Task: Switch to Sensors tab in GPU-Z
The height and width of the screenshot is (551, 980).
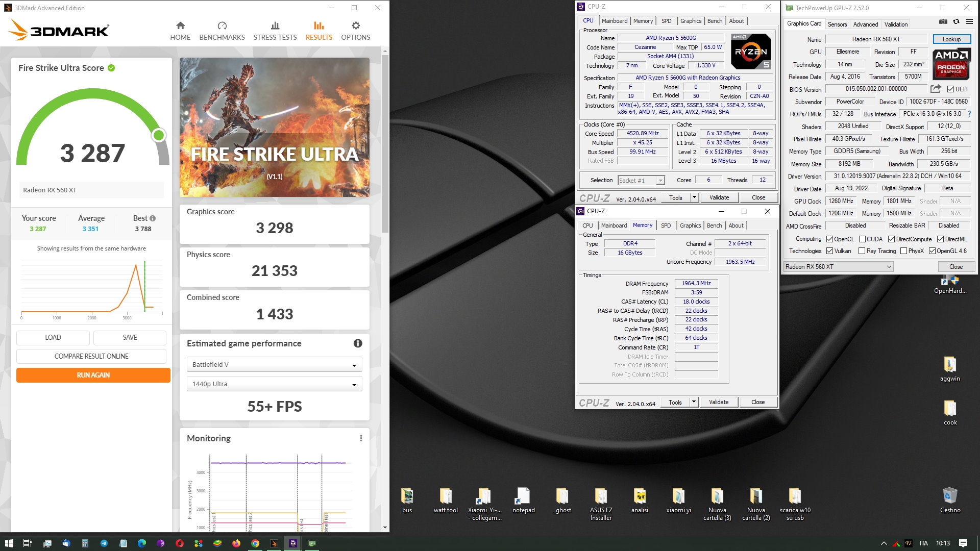Action: click(837, 24)
